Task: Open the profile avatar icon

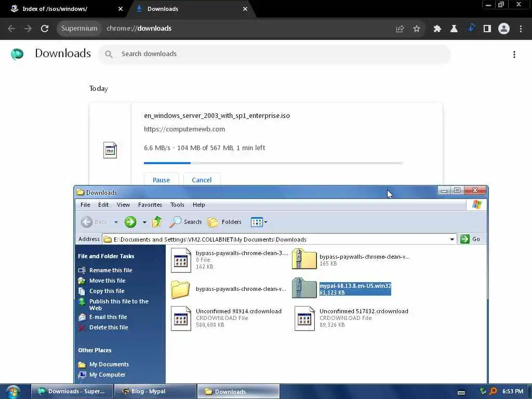Action: [504, 29]
